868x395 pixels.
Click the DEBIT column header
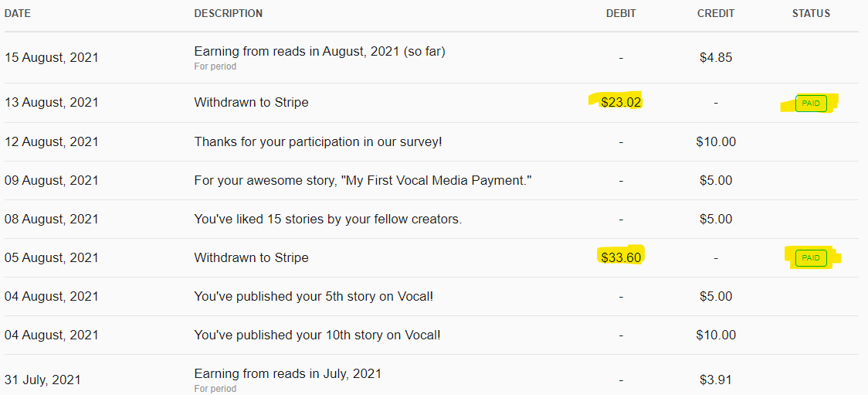pyautogui.click(x=621, y=13)
